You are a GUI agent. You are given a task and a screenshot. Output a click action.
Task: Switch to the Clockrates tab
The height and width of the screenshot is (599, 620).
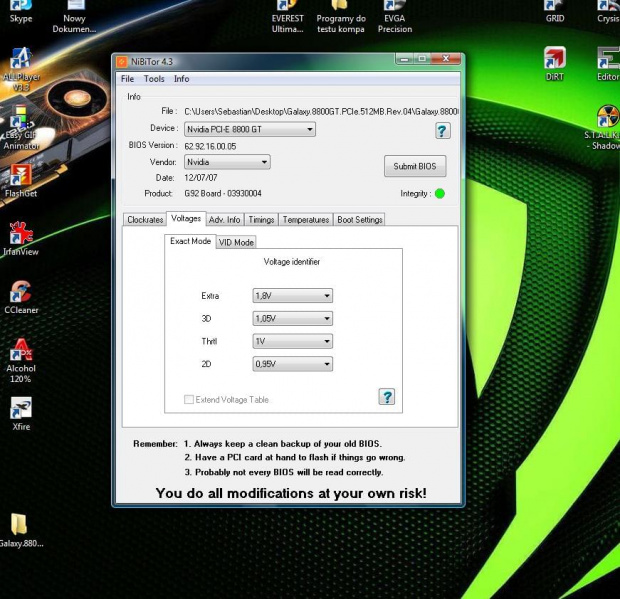pos(145,220)
